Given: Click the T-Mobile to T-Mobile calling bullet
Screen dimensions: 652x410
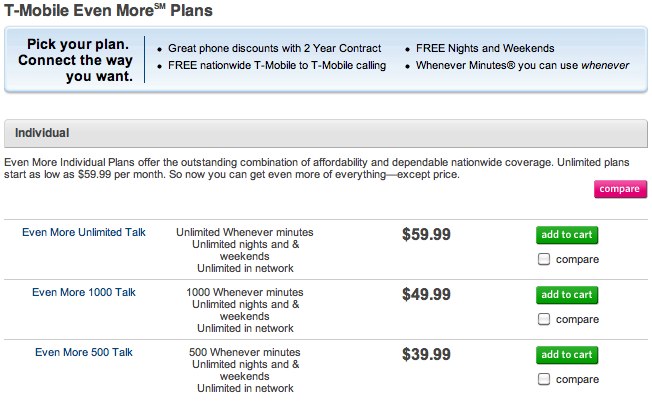Looking at the screenshot, I should pyautogui.click(x=277, y=66).
